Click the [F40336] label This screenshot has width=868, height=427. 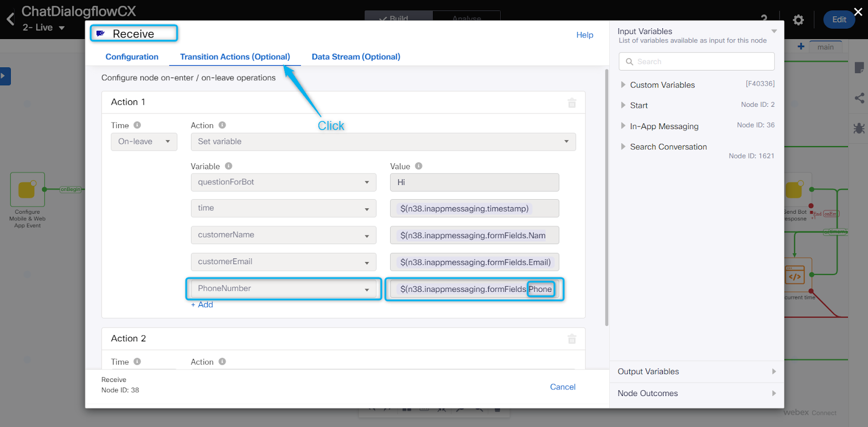(x=760, y=84)
